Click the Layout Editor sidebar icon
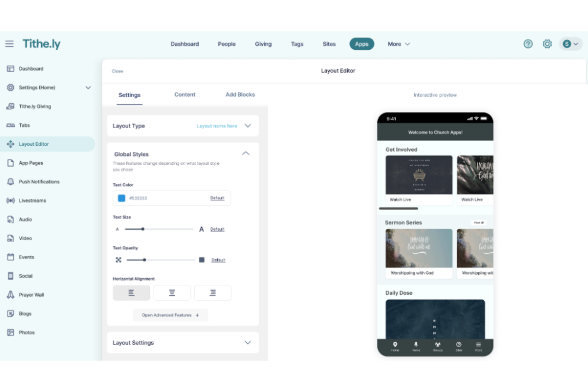 pos(10,144)
